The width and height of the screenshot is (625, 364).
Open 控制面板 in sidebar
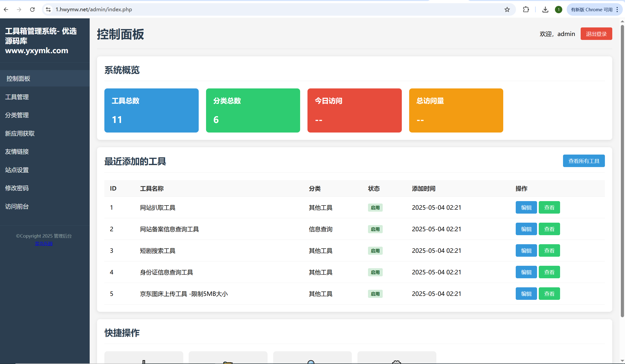click(x=45, y=79)
